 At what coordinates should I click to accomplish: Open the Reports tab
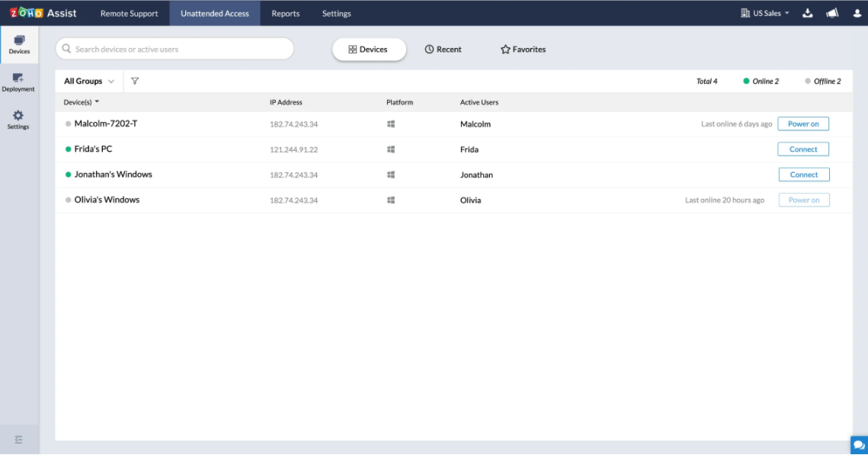(x=285, y=13)
